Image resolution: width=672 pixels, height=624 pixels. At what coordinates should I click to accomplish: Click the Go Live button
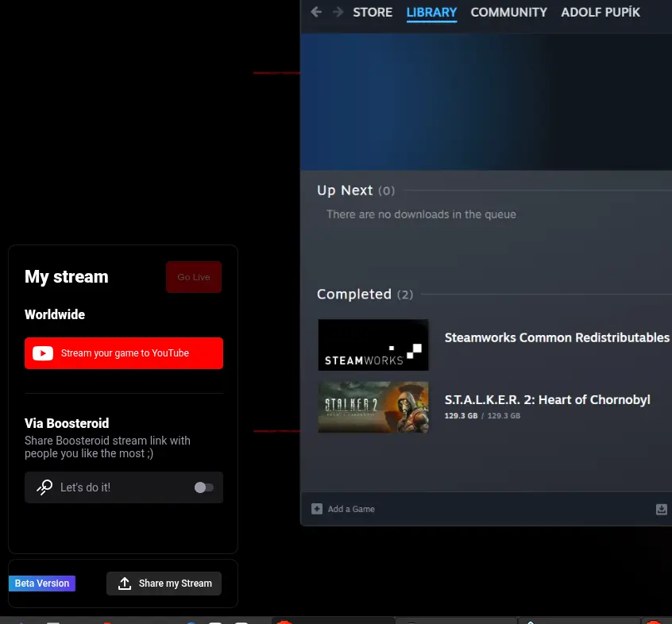point(194,277)
